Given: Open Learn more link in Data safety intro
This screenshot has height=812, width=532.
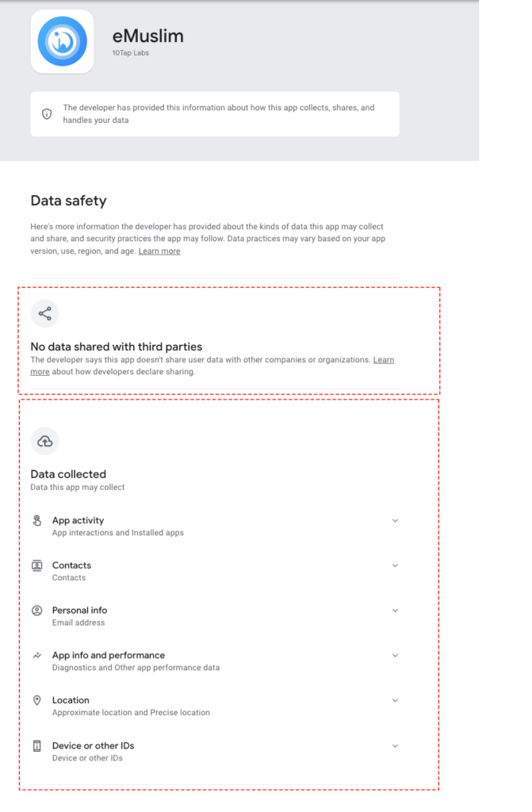Looking at the screenshot, I should coord(159,251).
